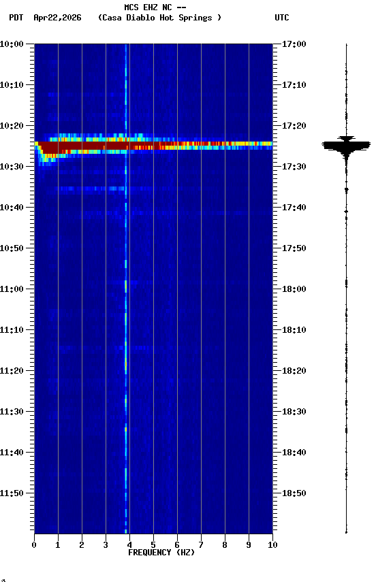Click the PDT time label 10:20
Image resolution: width=376 pixels, height=588 pixels.
point(12,126)
